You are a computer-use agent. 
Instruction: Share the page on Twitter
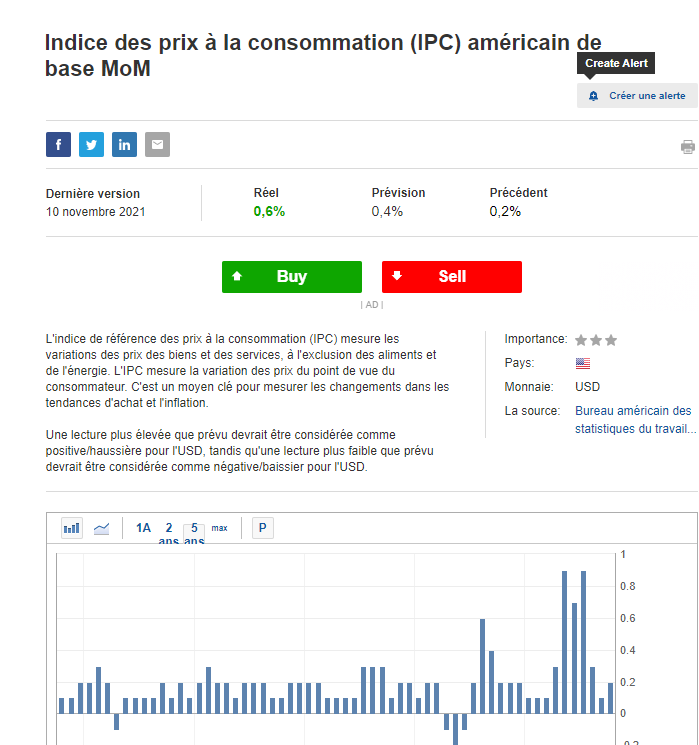click(91, 145)
